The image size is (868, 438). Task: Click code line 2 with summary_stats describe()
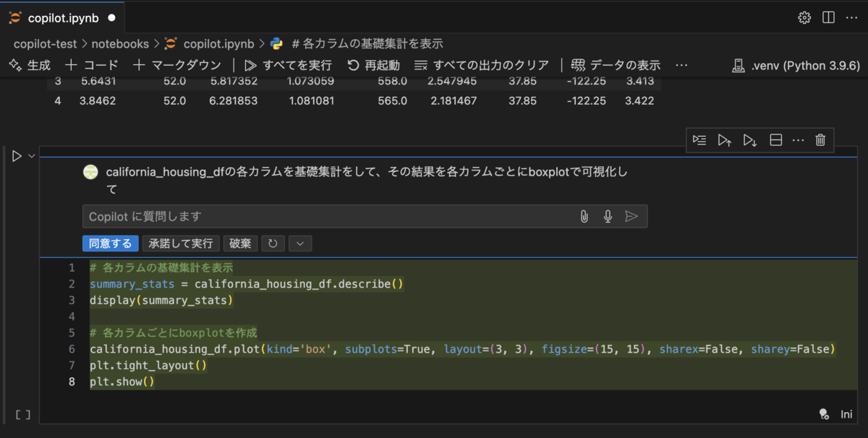click(x=246, y=284)
